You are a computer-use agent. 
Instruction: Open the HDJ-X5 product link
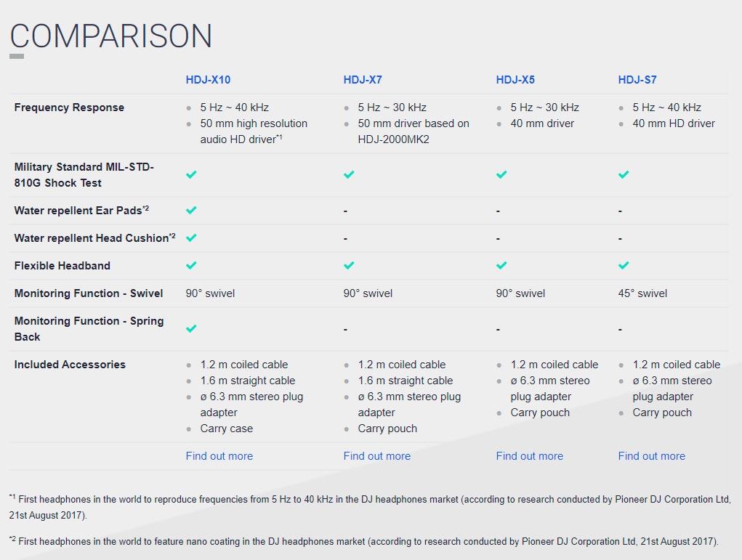[515, 80]
